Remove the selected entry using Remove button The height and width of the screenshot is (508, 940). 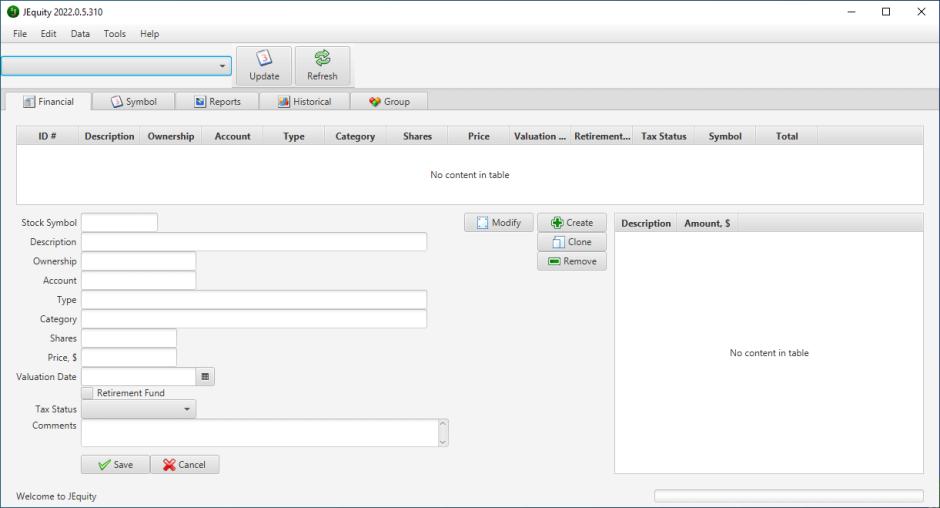pyautogui.click(x=572, y=261)
